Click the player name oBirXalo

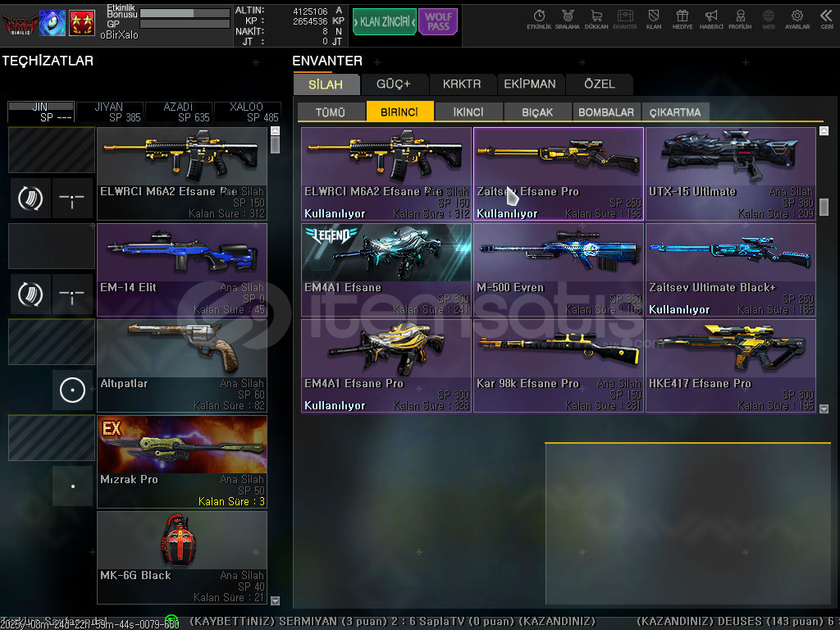[119, 34]
